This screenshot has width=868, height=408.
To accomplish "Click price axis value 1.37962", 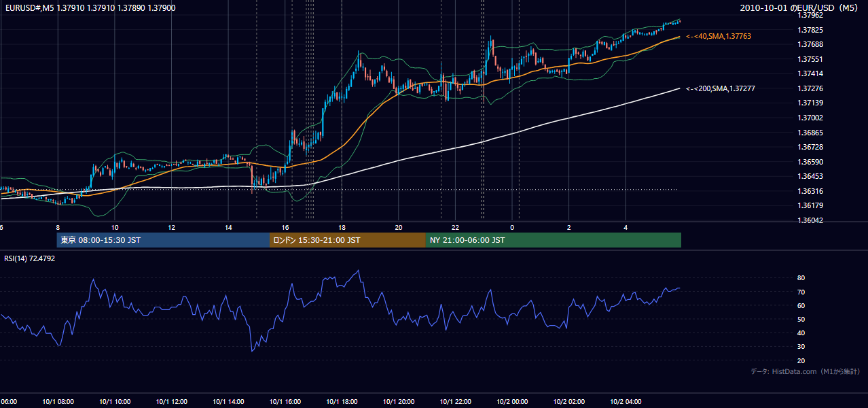I will (x=809, y=15).
